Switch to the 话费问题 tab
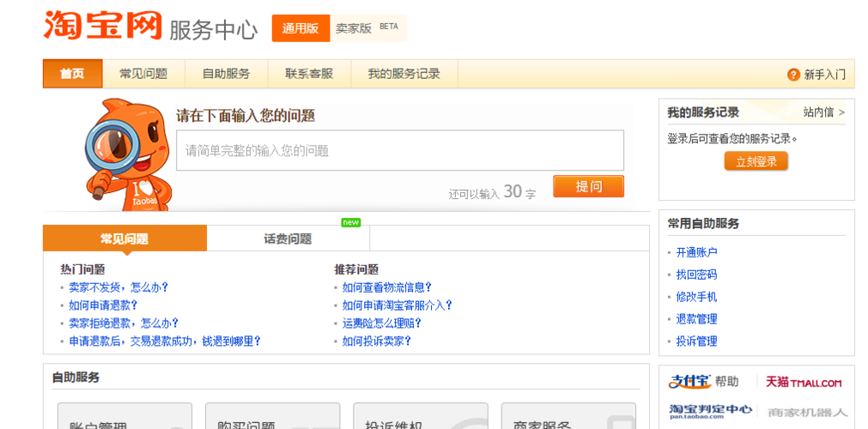The width and height of the screenshot is (868, 429). pos(288,239)
